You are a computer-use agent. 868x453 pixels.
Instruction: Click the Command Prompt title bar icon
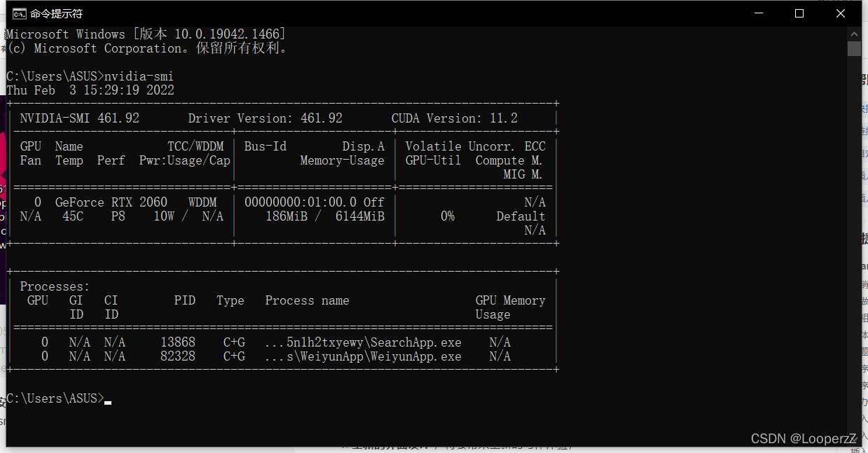[x=20, y=13]
